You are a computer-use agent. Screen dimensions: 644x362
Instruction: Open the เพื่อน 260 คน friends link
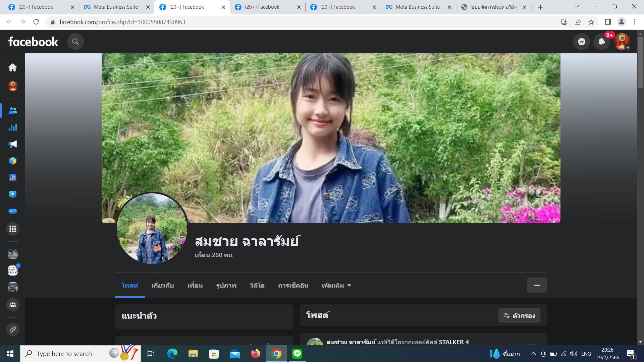pos(214,255)
